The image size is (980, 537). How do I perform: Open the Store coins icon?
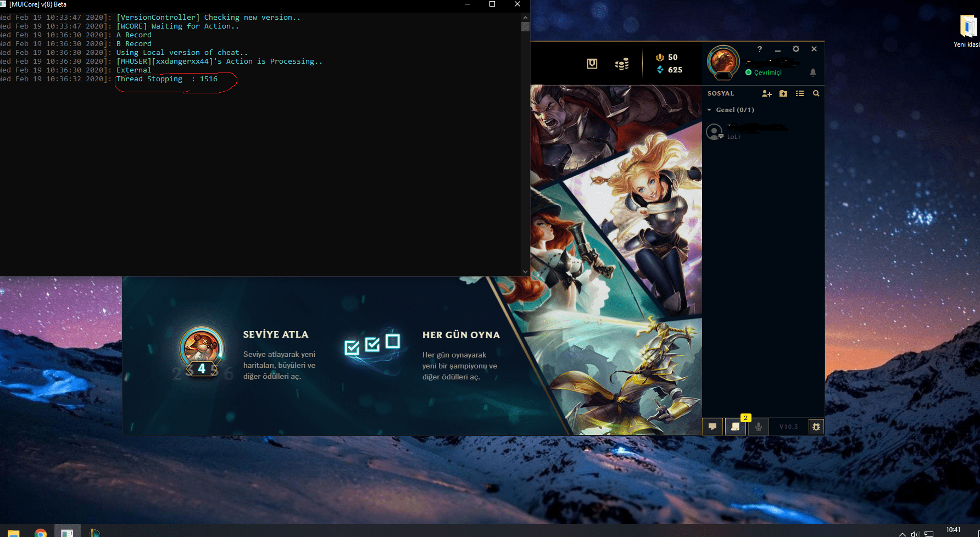(x=622, y=64)
